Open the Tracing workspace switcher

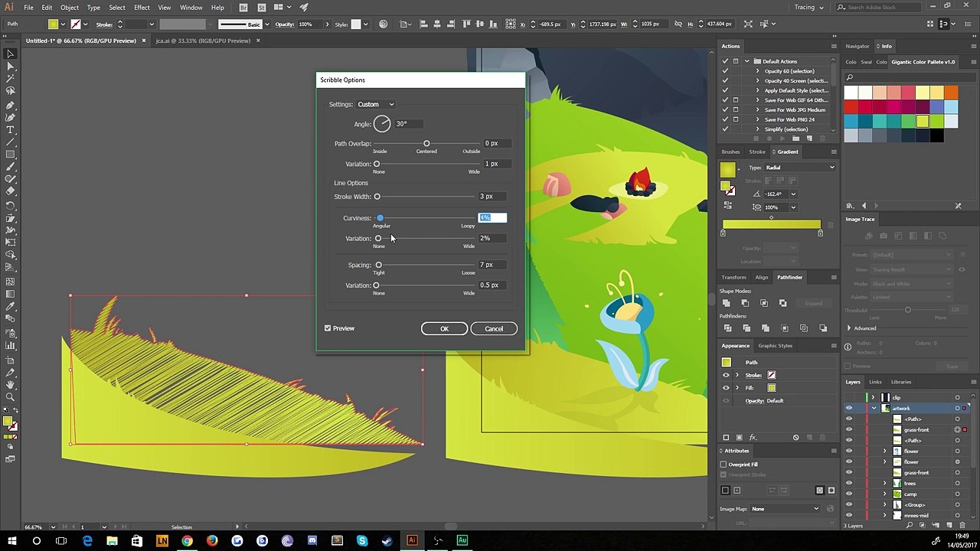pos(809,8)
